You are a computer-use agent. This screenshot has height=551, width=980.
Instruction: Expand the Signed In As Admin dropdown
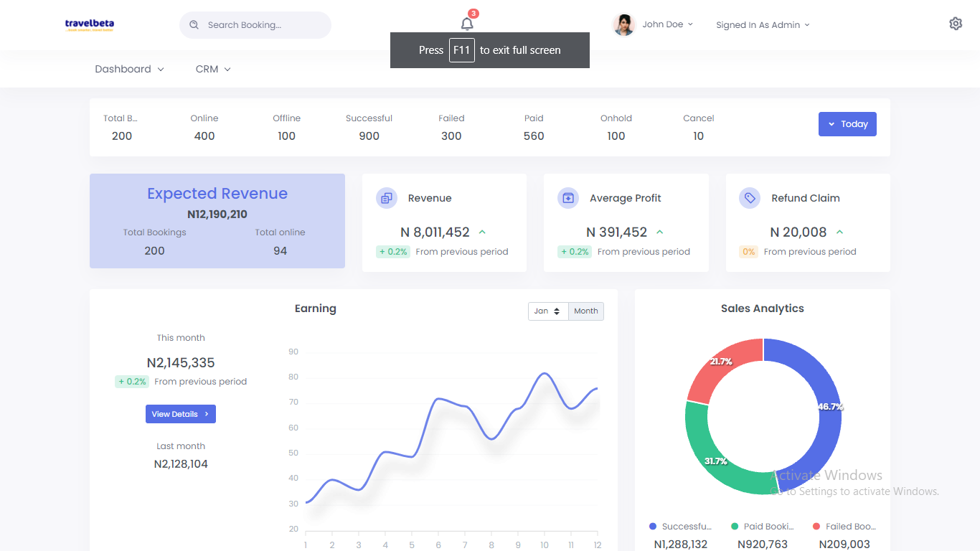pyautogui.click(x=763, y=25)
